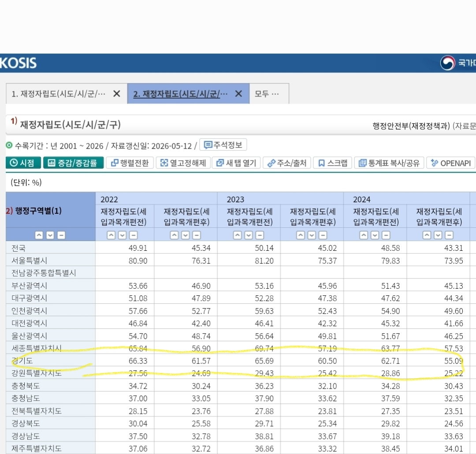Select the 부산광역시 row label
This screenshot has height=454, width=476.
pyautogui.click(x=30, y=286)
